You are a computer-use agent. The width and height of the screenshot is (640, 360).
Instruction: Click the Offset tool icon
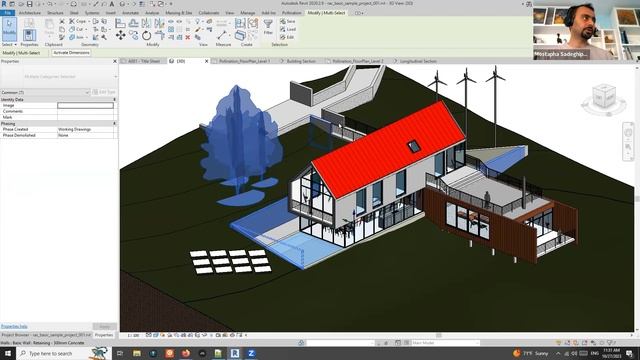click(x=133, y=23)
